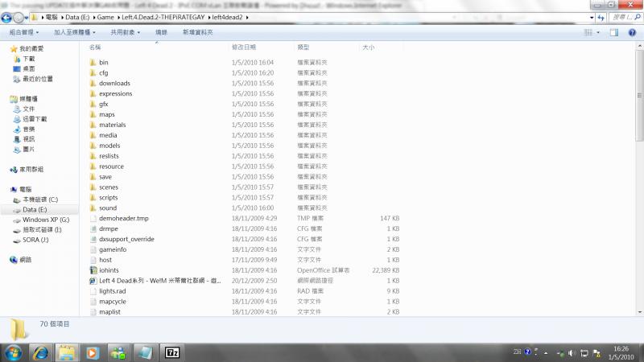The height and width of the screenshot is (362, 644).
Task: Open the address bar history dropdown
Action: [592, 17]
